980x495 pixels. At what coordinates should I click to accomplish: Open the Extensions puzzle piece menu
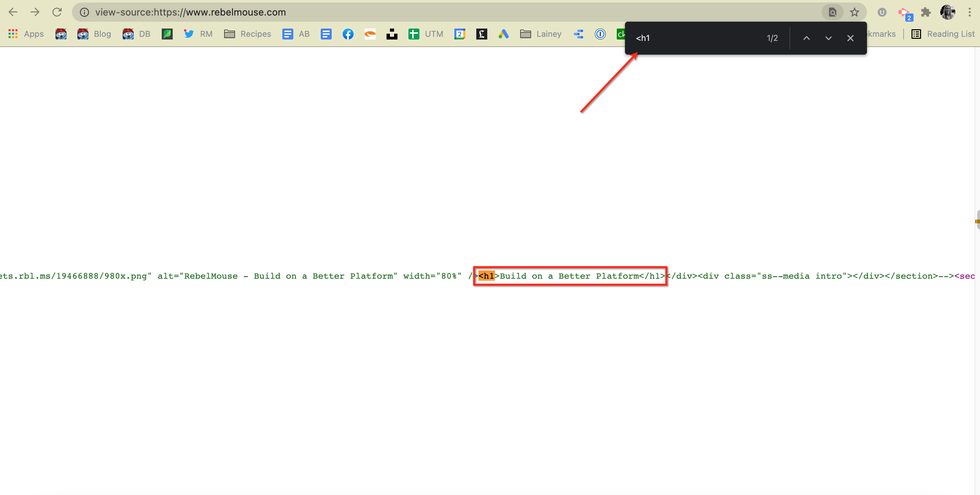(926, 12)
